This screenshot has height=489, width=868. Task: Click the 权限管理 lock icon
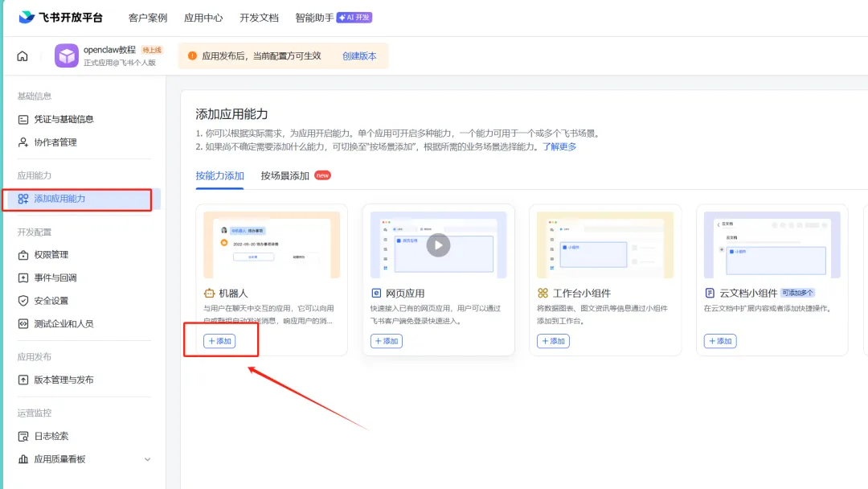click(23, 255)
